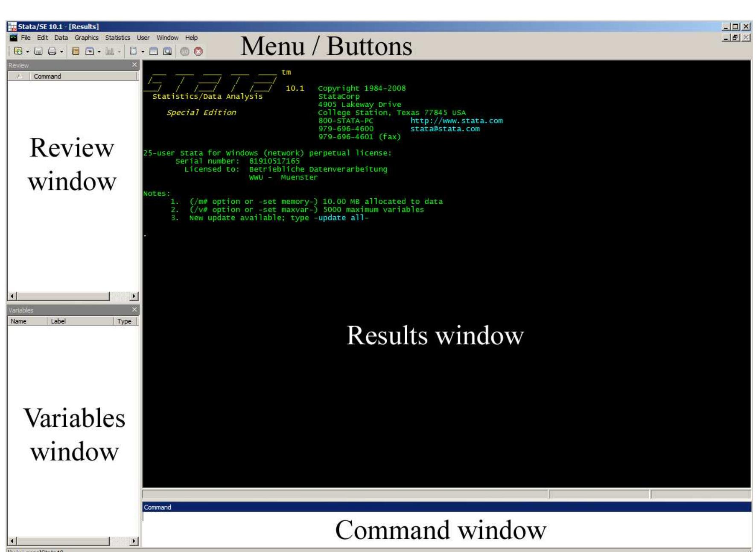Viewport: 756px width, 552px height.
Task: Click the Print results icon
Action: click(x=53, y=50)
